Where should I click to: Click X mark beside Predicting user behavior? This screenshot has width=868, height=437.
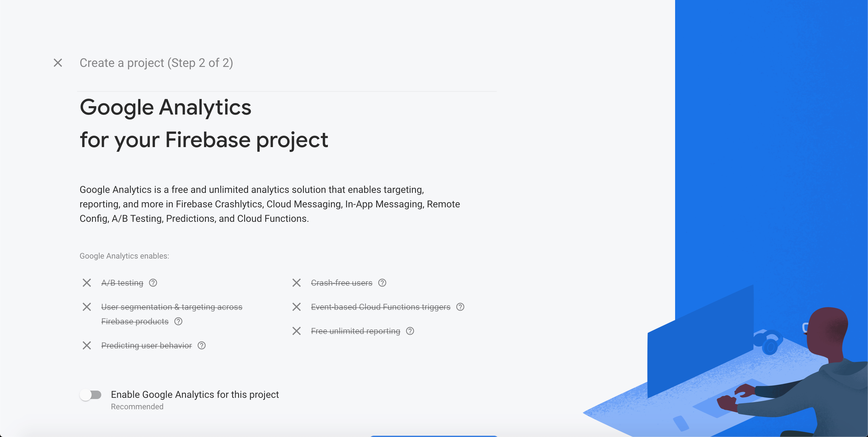87,345
